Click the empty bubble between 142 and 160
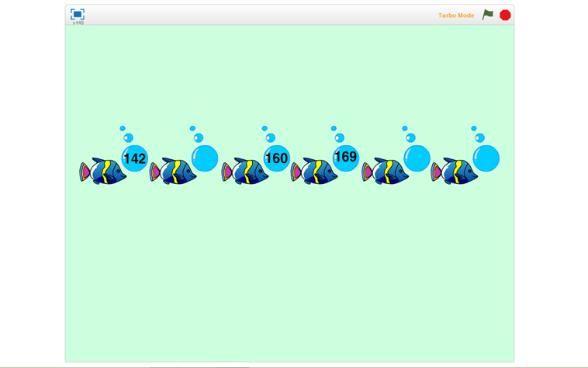Viewport: 588px width, 368px height. pos(205,158)
